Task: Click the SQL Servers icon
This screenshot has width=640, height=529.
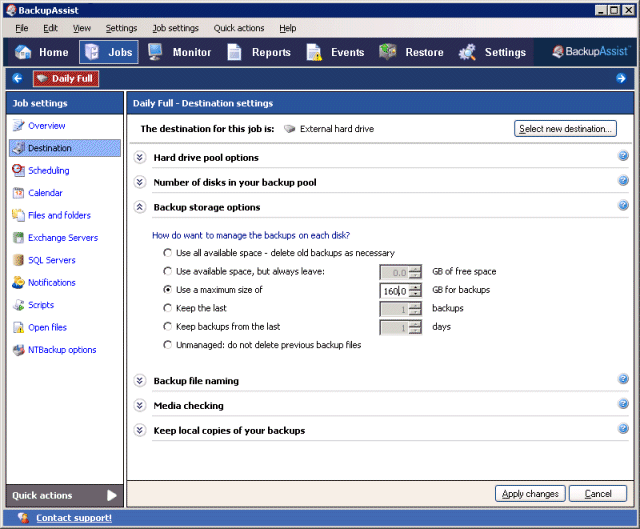Action: [18, 260]
